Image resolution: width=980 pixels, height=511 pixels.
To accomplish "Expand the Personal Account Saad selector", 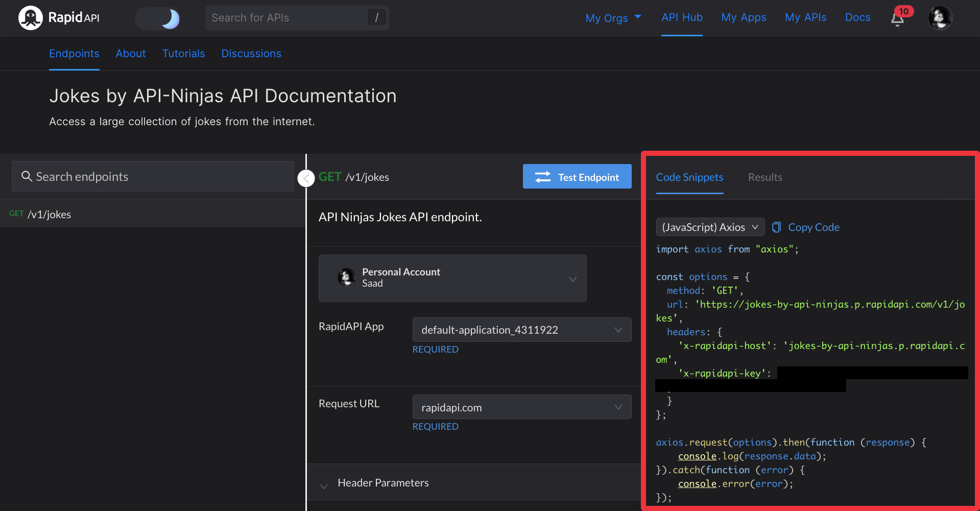I will pos(452,278).
